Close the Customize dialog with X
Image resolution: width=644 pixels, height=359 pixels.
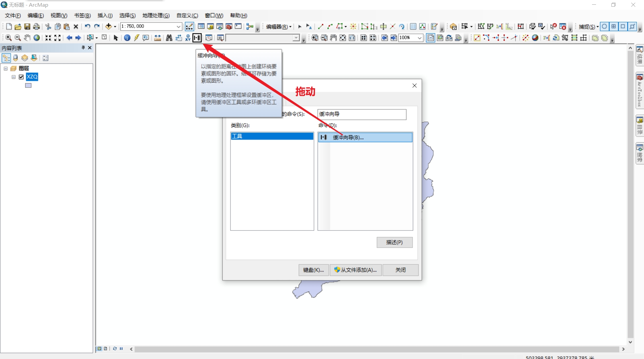(415, 86)
